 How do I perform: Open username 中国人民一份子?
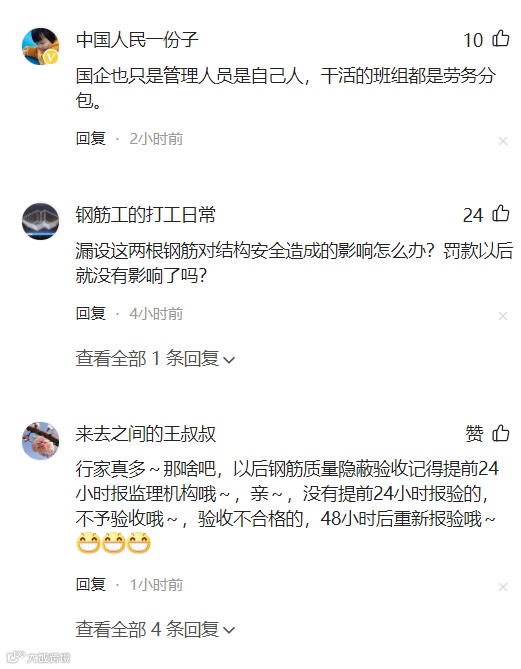click(137, 40)
